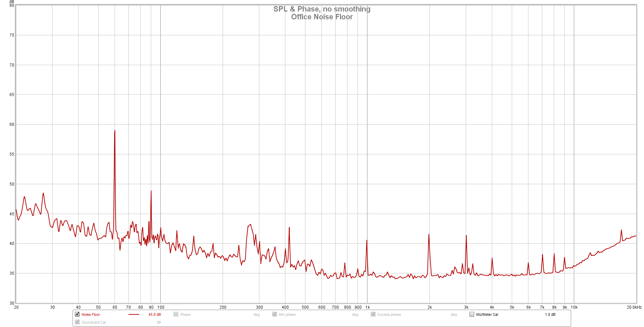Uncheck the Noise Floor trace checkbox

coord(77,314)
